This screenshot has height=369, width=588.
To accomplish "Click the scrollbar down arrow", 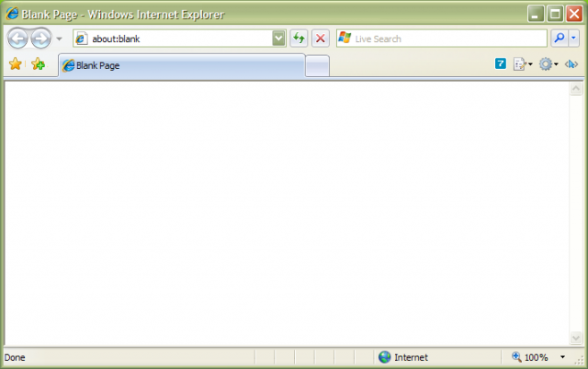I will [576, 338].
